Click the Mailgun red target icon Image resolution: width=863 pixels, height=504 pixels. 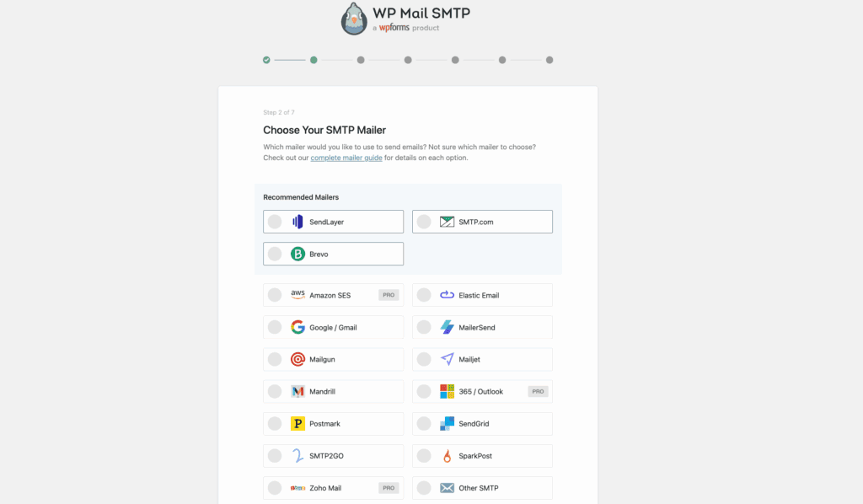click(297, 359)
